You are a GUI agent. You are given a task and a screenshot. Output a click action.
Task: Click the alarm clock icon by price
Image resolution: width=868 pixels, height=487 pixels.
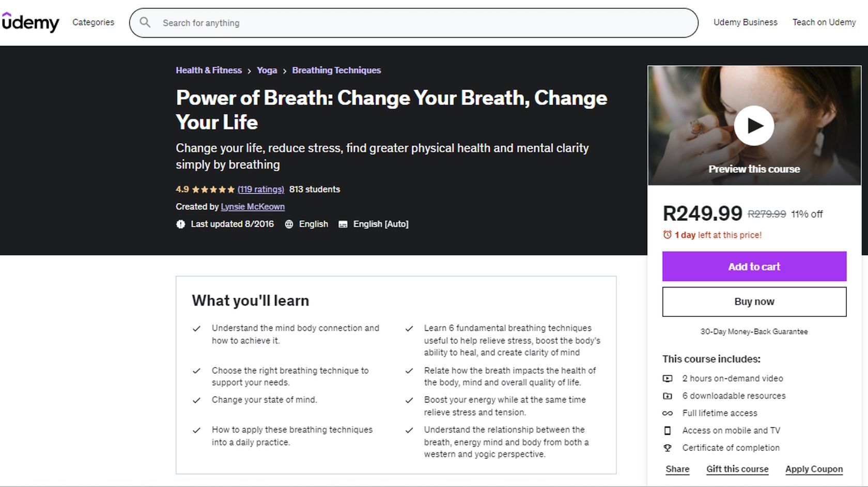pos(668,235)
